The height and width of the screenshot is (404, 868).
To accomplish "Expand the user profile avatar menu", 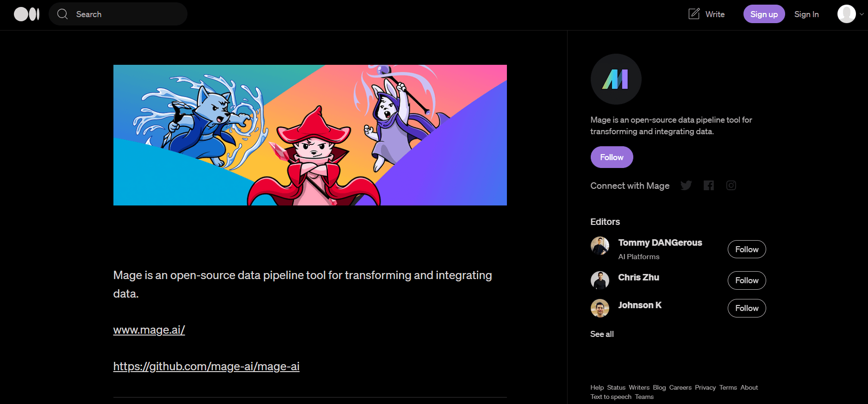I will pyautogui.click(x=850, y=14).
